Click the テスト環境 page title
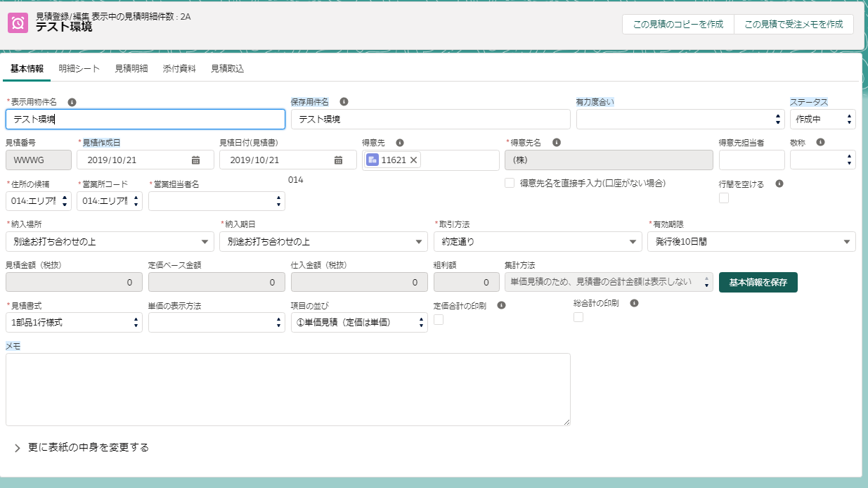Image resolution: width=868 pixels, height=488 pixels. click(64, 27)
